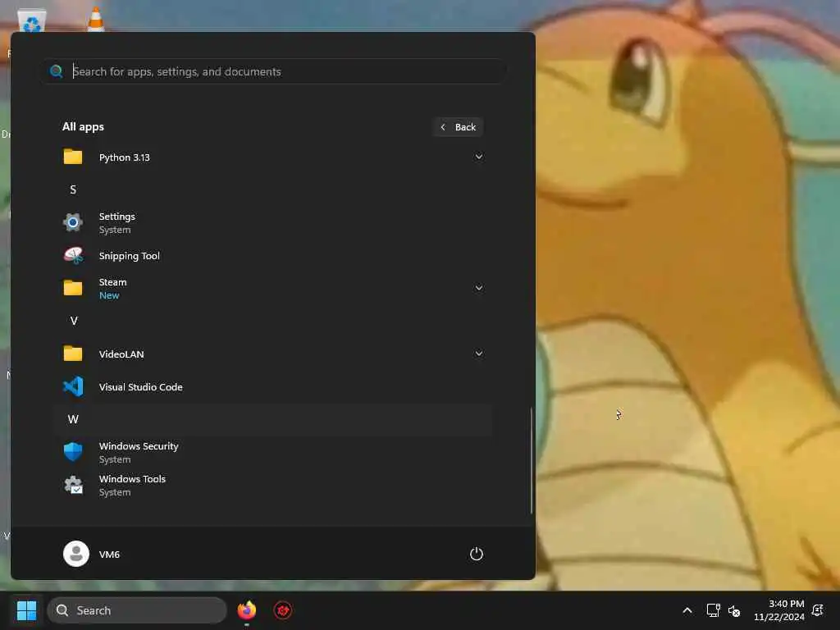
Task: Click the VideoLAN folder icon
Action: (x=73, y=354)
